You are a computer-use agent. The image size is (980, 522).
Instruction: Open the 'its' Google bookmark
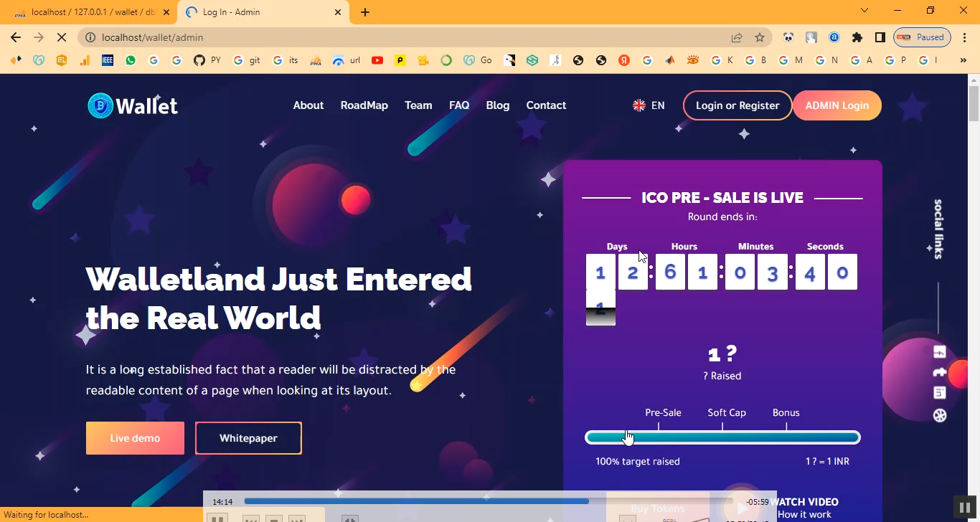coord(286,61)
